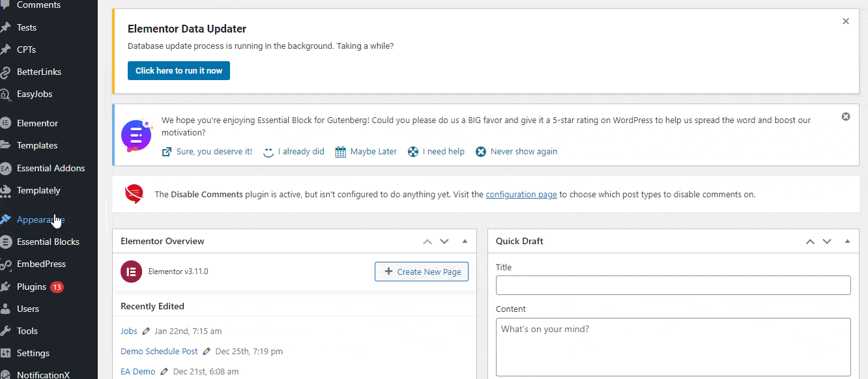This screenshot has height=379, width=868.
Task: Click the 'Elementor v3.11.0' version text
Action: [179, 272]
